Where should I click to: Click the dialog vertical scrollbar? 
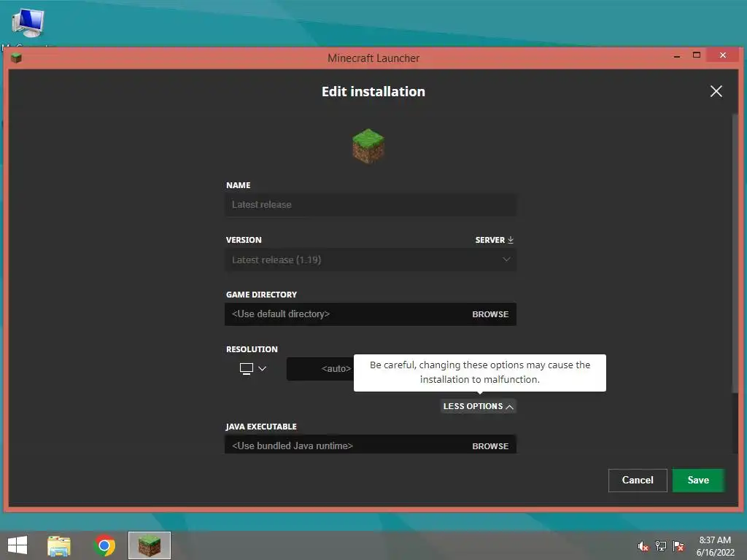pyautogui.click(x=735, y=252)
